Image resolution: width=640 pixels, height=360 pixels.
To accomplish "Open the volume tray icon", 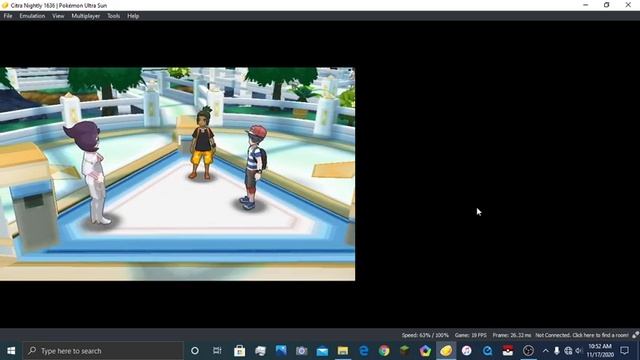I will 578,351.
